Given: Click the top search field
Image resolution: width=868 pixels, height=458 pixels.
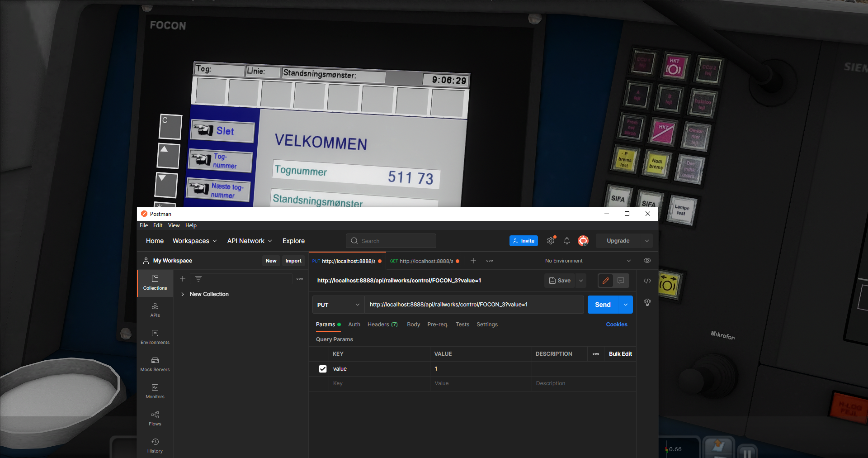Looking at the screenshot, I should click(391, 241).
